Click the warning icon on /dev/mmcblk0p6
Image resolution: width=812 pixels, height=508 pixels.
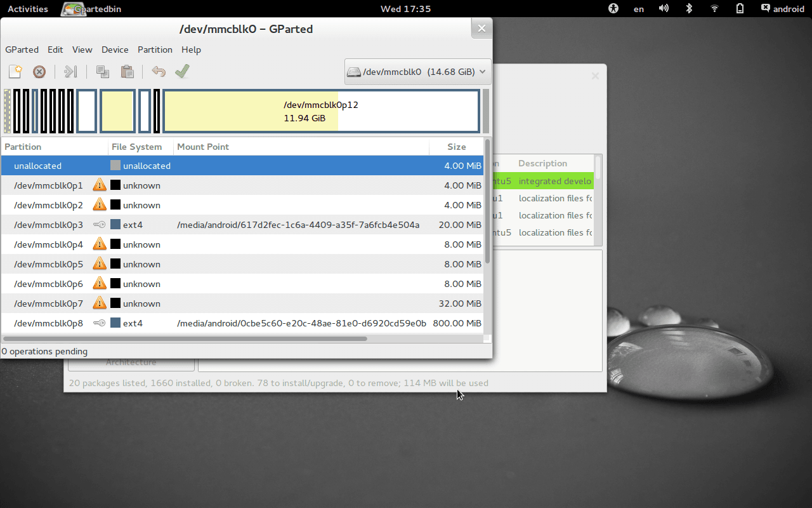(100, 283)
